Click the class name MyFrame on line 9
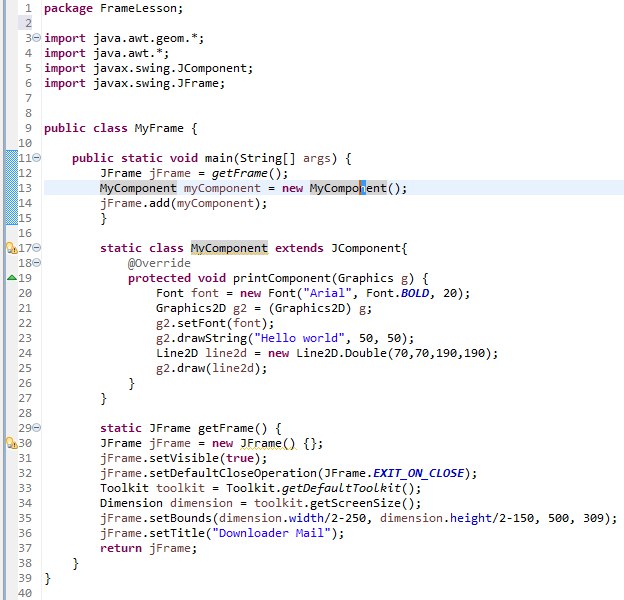624x600 pixels. 159,129
